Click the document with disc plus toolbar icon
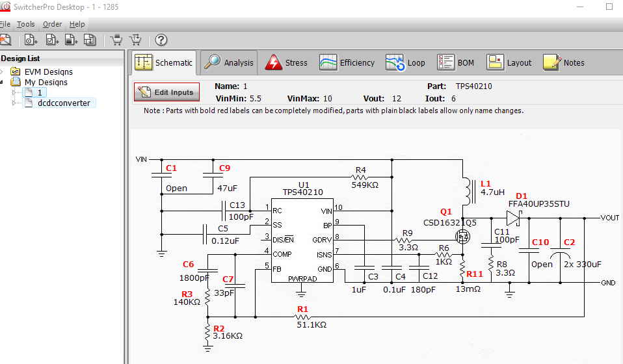623x364 pixels. pos(31,40)
